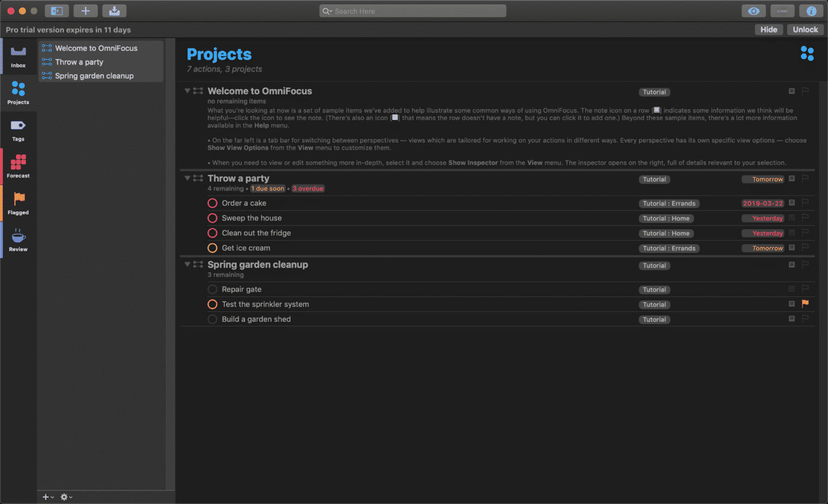Toggle the sidebar toolbar button
828x504 pixels.
(x=57, y=11)
